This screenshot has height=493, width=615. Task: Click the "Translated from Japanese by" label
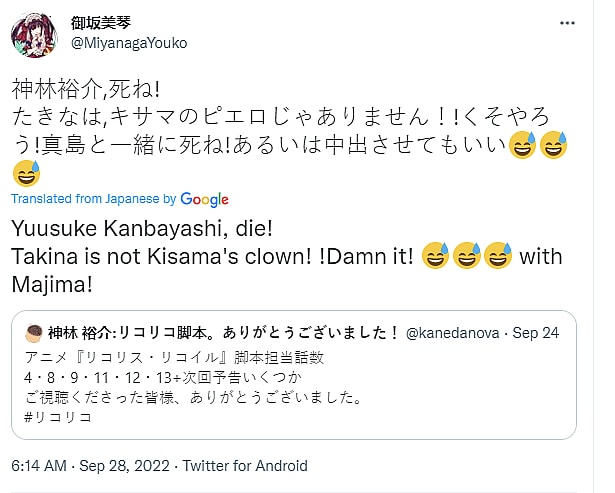[x=94, y=199]
